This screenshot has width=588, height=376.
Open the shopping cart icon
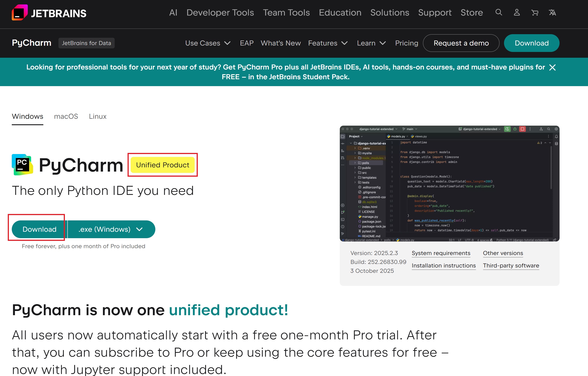(x=534, y=12)
